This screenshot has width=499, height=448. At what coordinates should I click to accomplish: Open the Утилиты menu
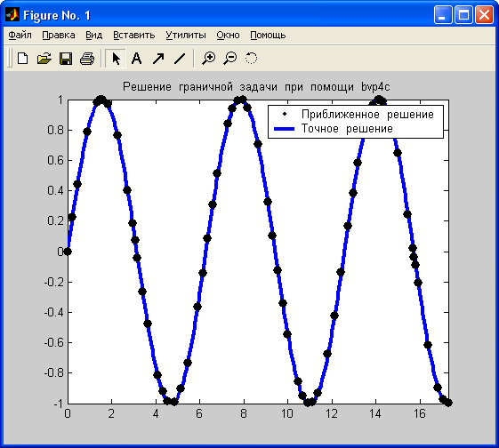point(186,35)
